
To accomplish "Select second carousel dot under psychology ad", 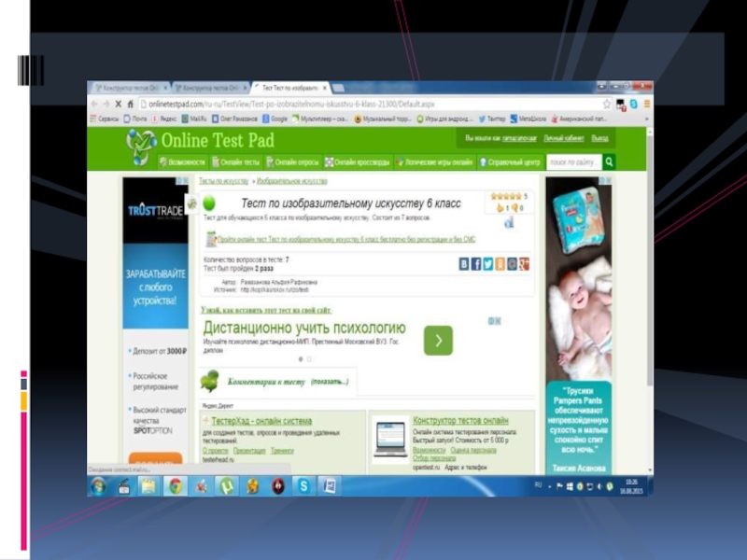I will (x=309, y=359).
